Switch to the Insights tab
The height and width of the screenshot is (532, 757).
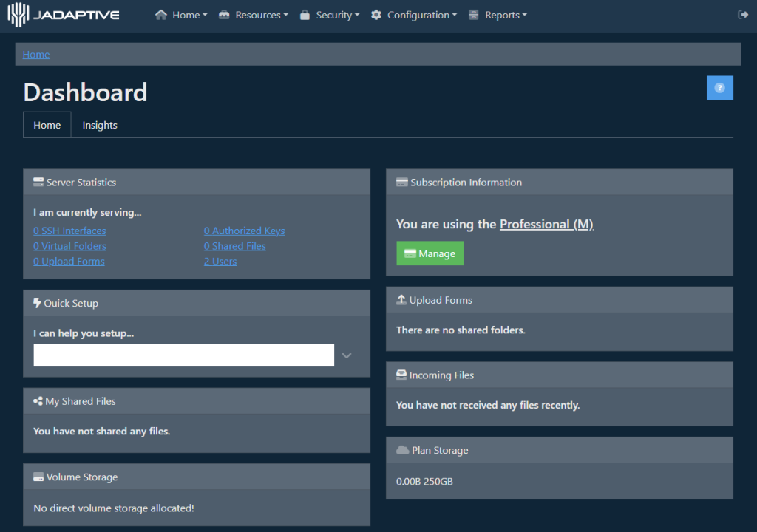click(x=100, y=124)
